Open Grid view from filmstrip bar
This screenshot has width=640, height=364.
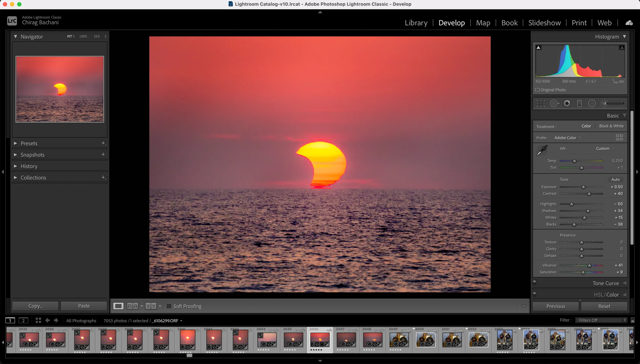[x=38, y=320]
